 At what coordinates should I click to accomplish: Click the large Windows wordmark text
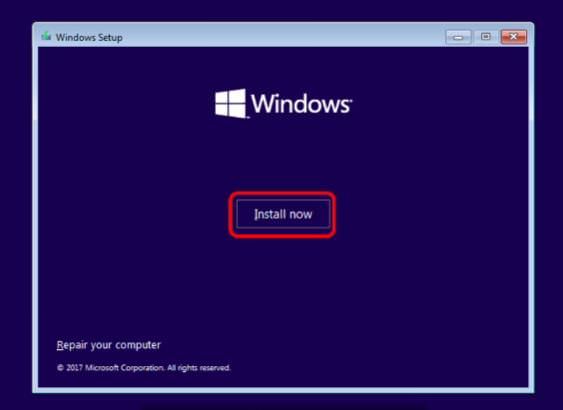[300, 103]
